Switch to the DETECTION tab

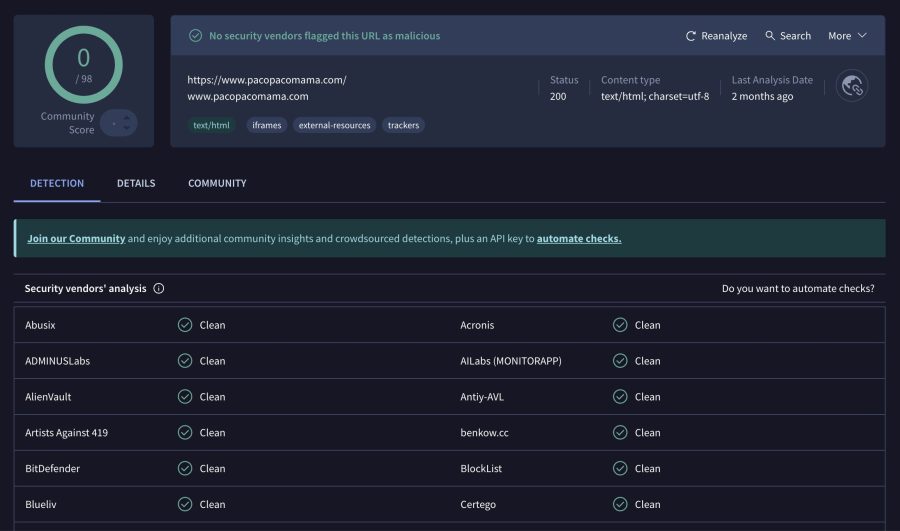57,183
